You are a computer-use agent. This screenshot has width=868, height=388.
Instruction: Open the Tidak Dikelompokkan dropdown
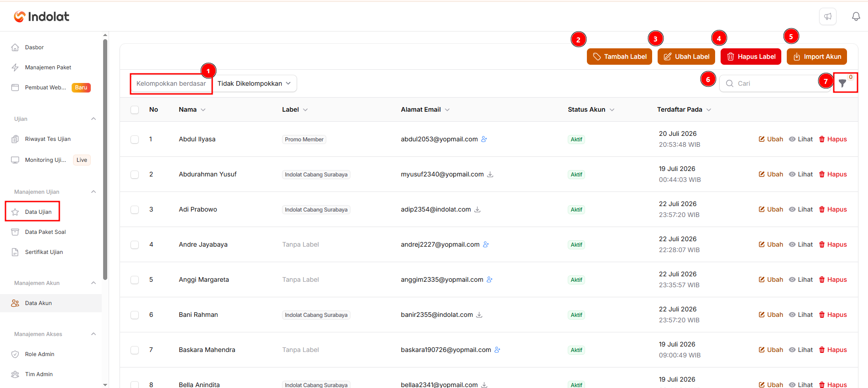pos(254,83)
